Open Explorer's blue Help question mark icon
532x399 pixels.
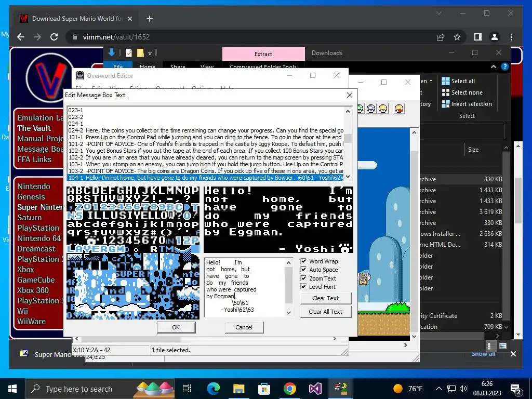pos(505,66)
